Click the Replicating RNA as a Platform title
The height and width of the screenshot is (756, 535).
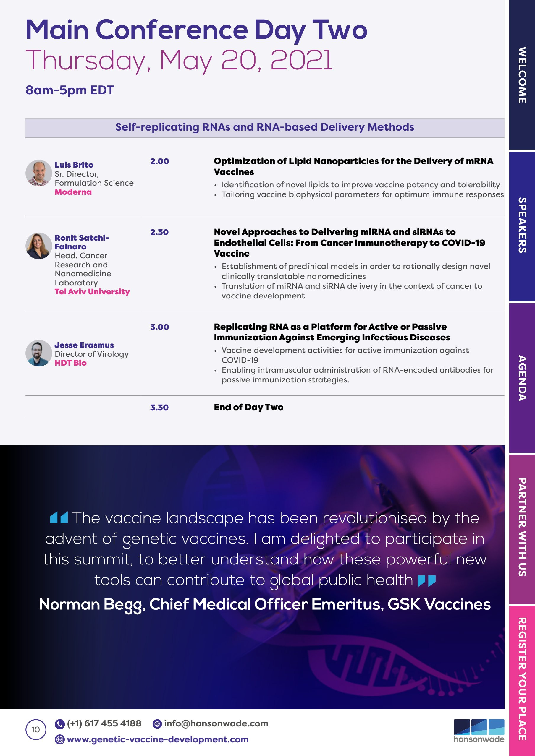click(332, 332)
